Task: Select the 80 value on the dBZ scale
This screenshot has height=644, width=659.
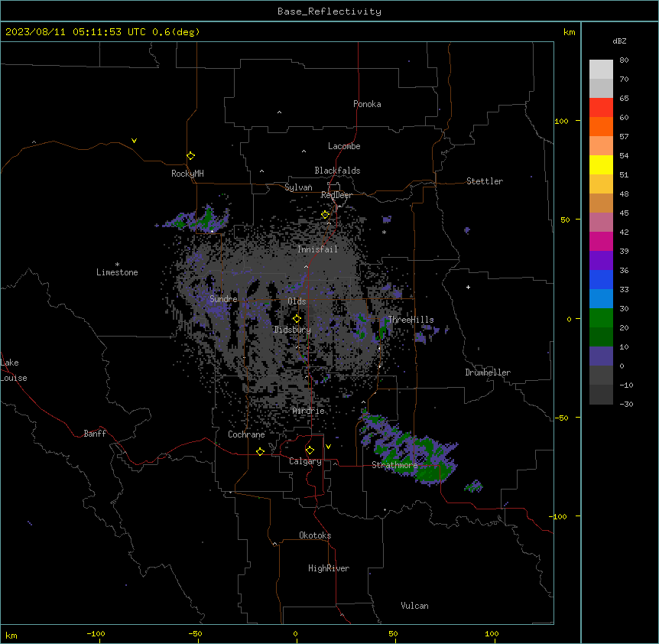Action: (624, 60)
